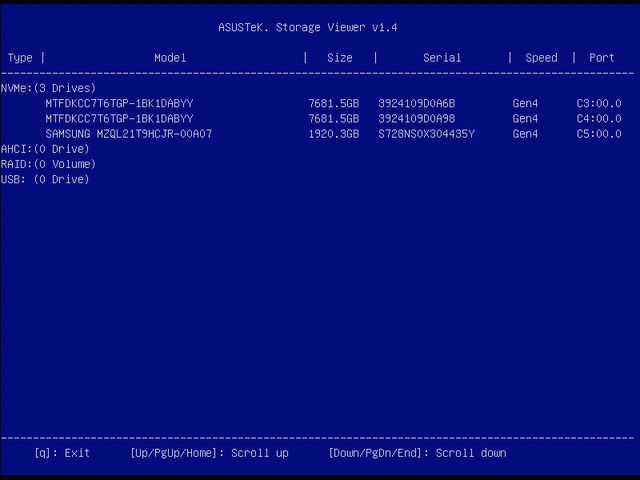
Task: Click the 'Size' column header
Action: click(x=340, y=58)
